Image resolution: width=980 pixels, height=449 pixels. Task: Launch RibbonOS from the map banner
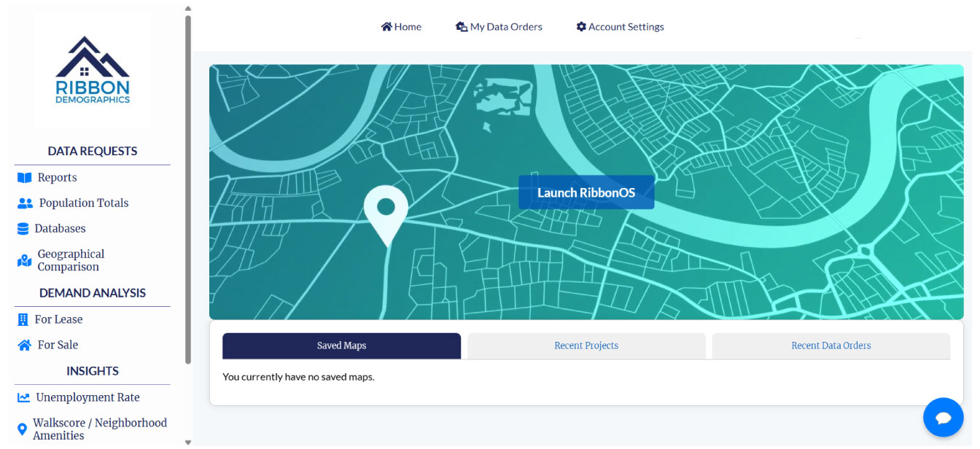[x=586, y=193]
